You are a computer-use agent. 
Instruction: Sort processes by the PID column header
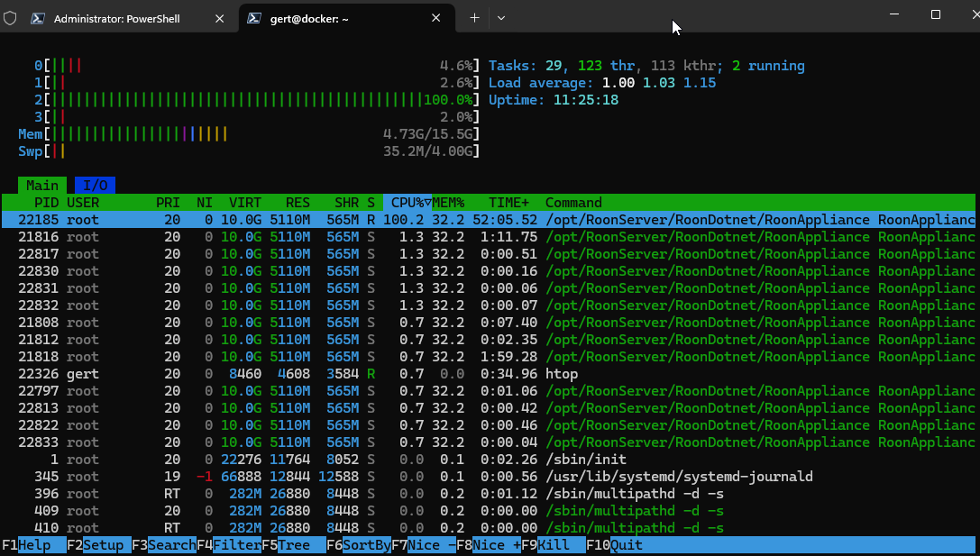click(46, 203)
